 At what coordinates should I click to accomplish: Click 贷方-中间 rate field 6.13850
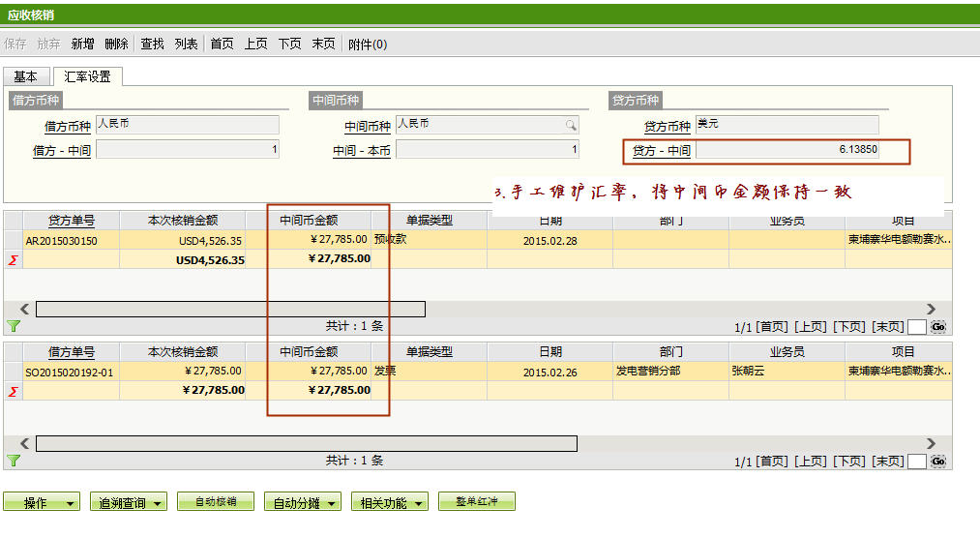click(x=787, y=149)
